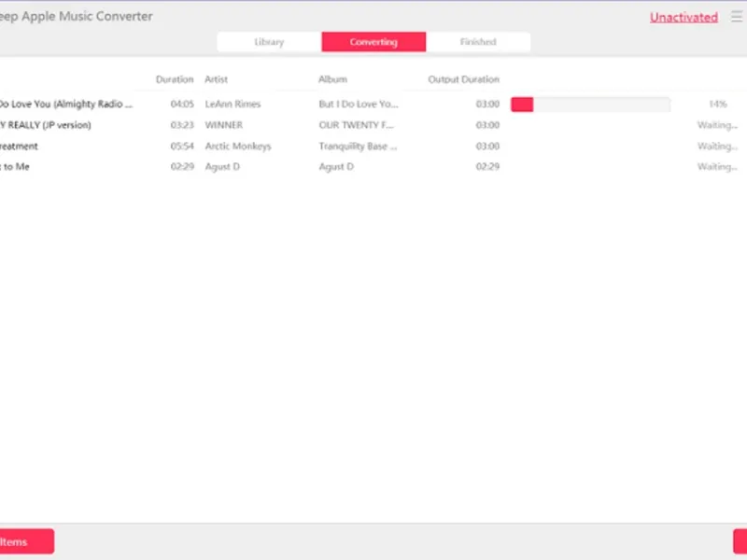Click Agust D in the Album column

click(336, 167)
